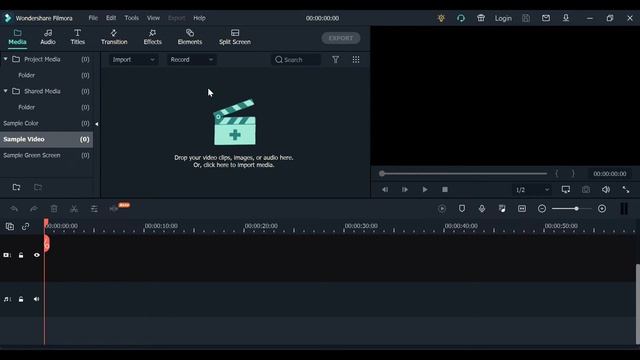Viewport: 640px width, 360px height.
Task: Collapse the Project Media tree
Action: (5, 59)
